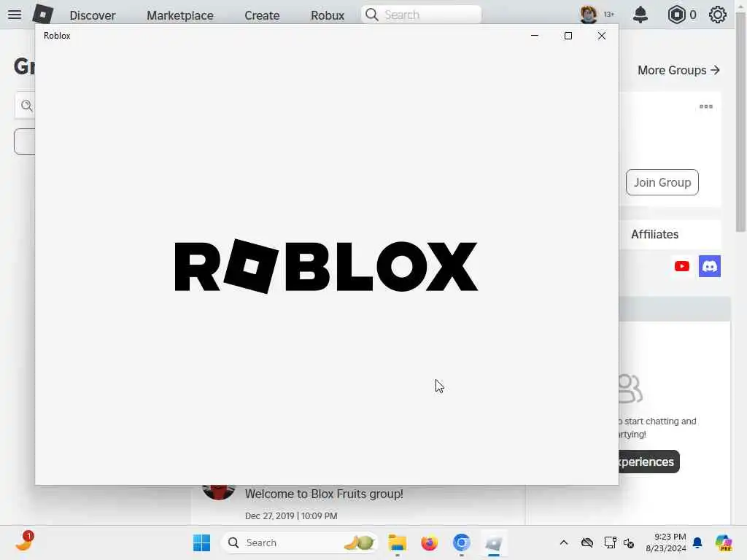The height and width of the screenshot is (560, 747).
Task: Open the user avatar profile
Action: [x=589, y=15]
